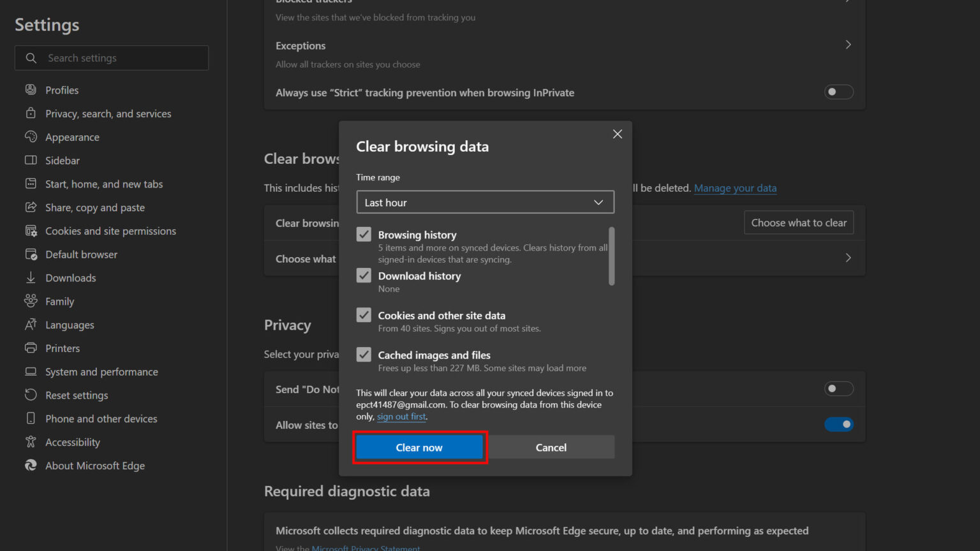Enable Strict tracking prevention for InPrivate browsing
The height and width of the screenshot is (551, 980).
tap(838, 92)
